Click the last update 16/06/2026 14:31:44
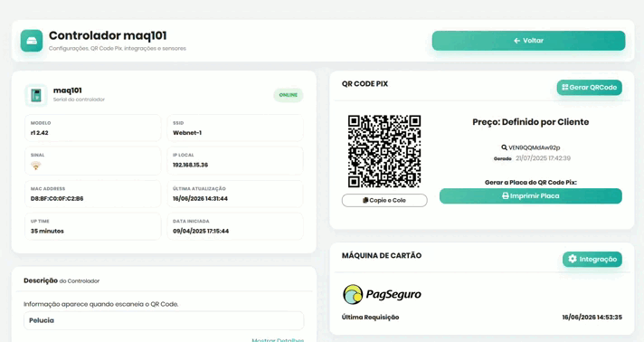This screenshot has height=342, width=644. point(200,198)
